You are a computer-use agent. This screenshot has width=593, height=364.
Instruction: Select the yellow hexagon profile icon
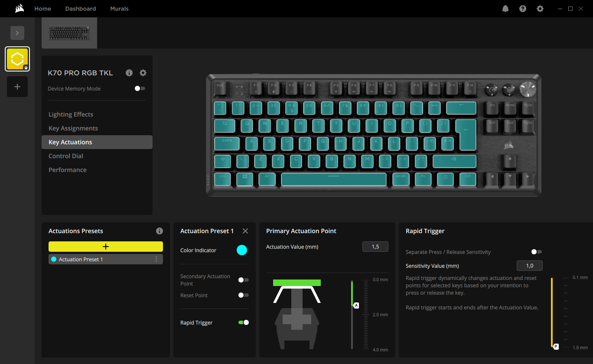17,59
